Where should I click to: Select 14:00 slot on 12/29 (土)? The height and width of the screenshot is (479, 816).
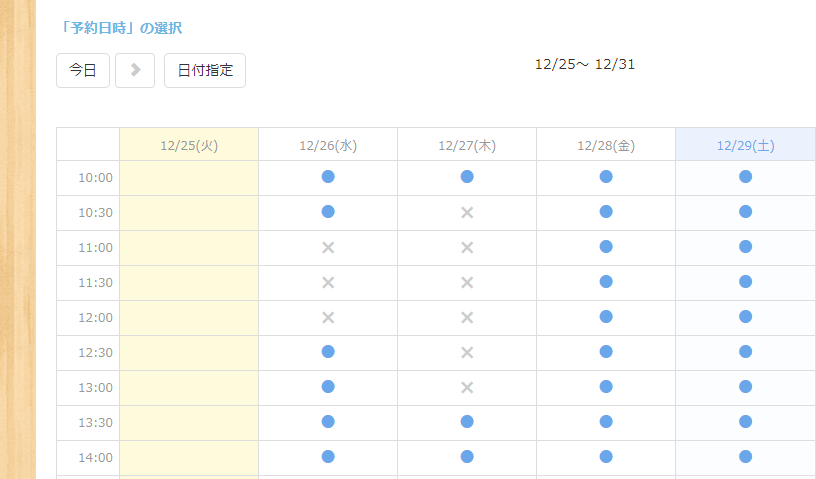[x=745, y=457]
